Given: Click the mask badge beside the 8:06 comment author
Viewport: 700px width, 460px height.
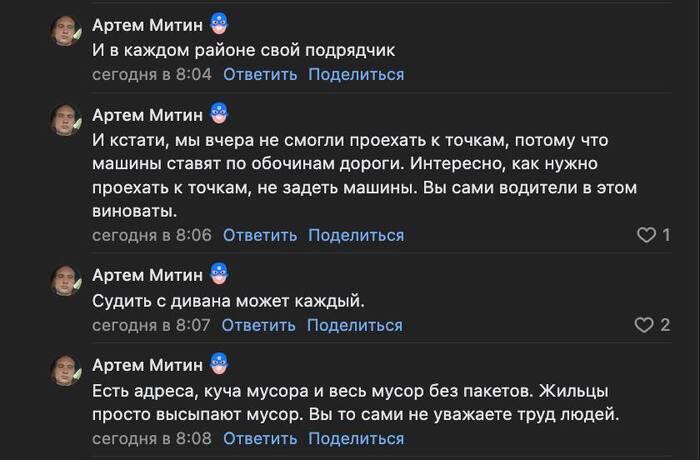Looking at the screenshot, I should pos(221,114).
